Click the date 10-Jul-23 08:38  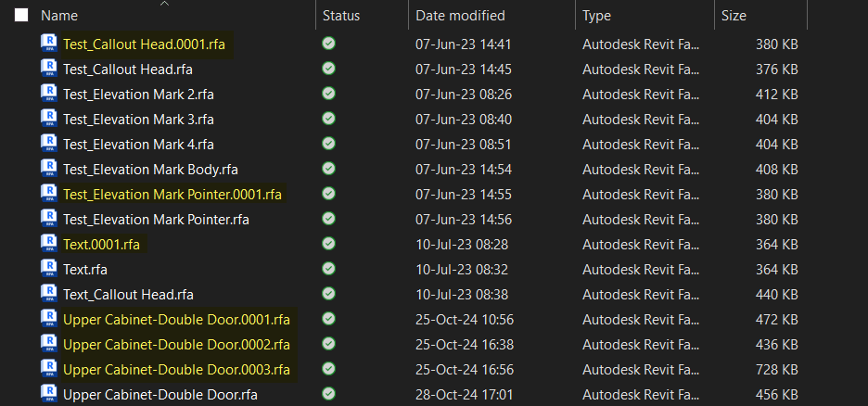pyautogui.click(x=462, y=295)
